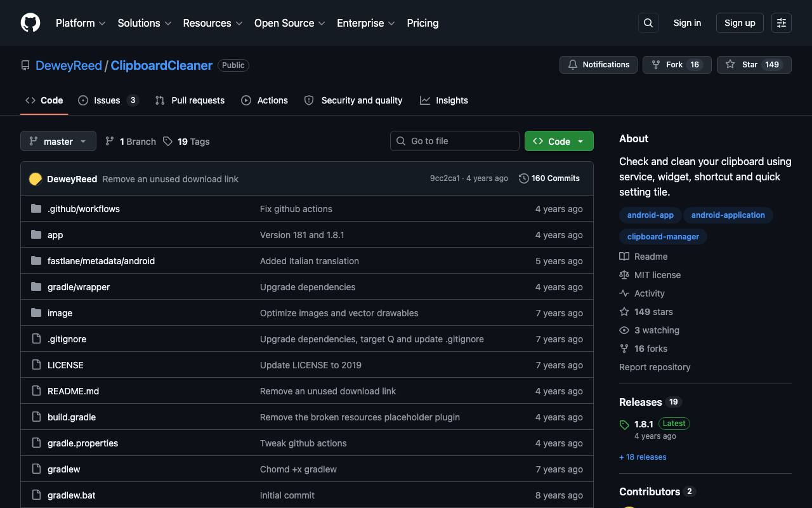812x508 pixels.
Task: Click the green tag icon beside 1.8.1
Action: (624, 425)
